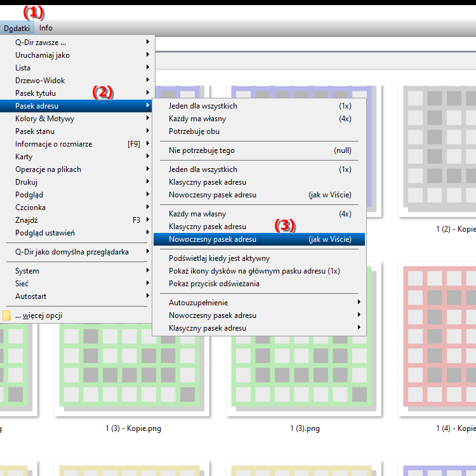Screen dimensions: 476x476
Task: Select the pink 1 (4) - Kopie thumbnail
Action: [x=437, y=339]
